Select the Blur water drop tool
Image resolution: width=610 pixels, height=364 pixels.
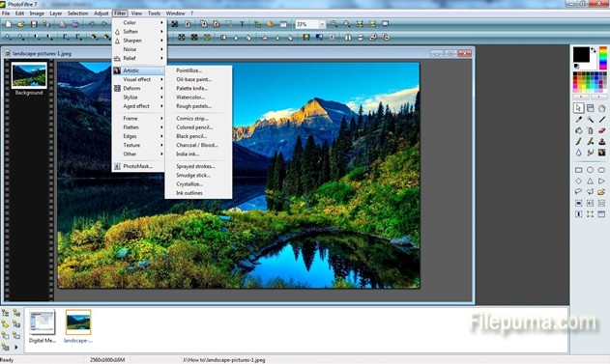(x=578, y=153)
